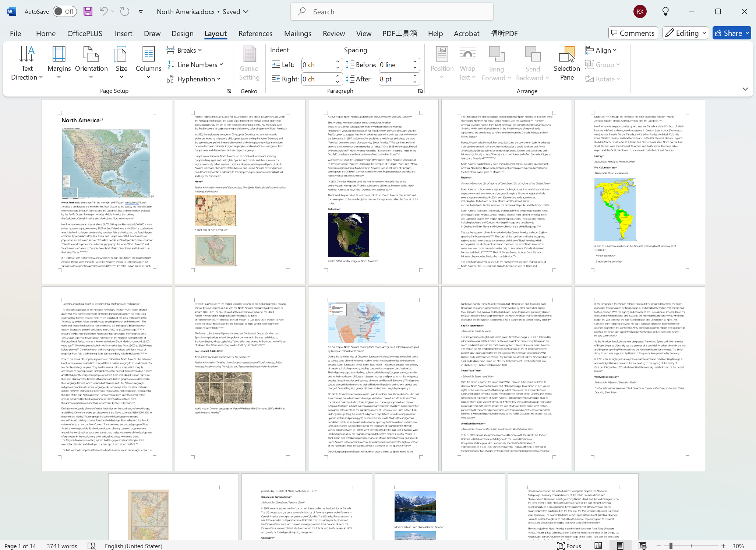Open the Margins options
This screenshot has height=550, width=756.
(59, 62)
